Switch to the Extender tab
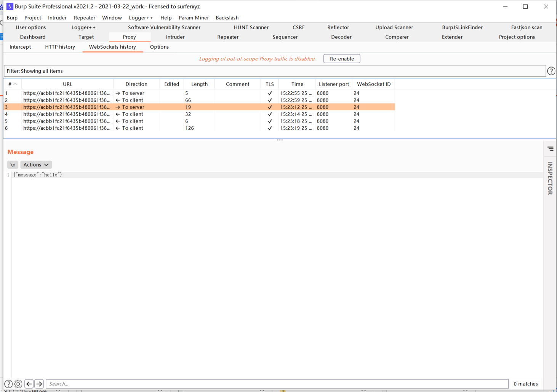 (452, 37)
